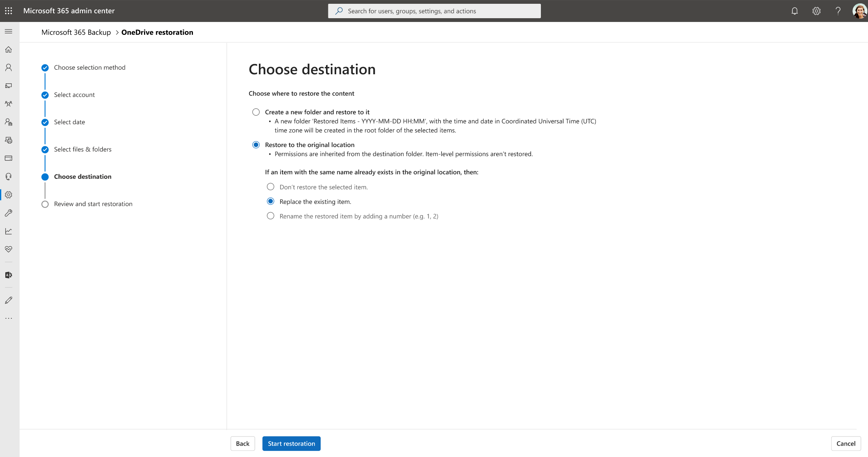Open Reports chart icon in the sidebar

[8, 231]
